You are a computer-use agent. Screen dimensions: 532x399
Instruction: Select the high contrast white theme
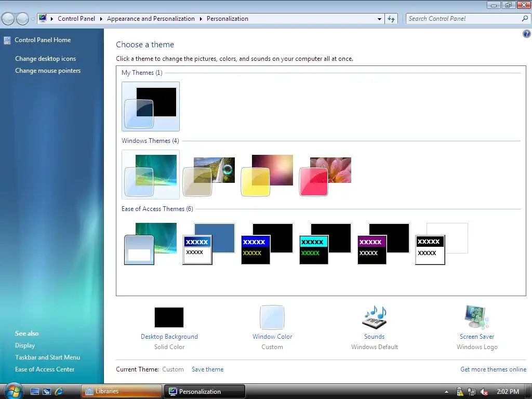[442, 244]
